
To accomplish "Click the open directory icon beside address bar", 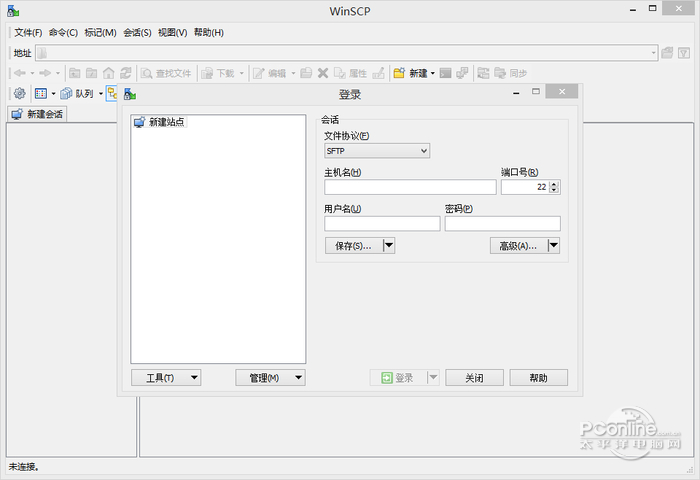I will coord(667,53).
